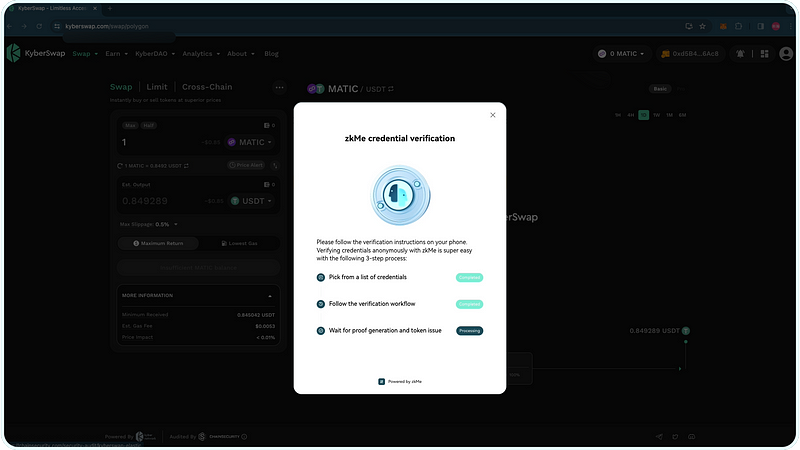Click the Half amount button
The image size is (800, 450).
pos(148,126)
